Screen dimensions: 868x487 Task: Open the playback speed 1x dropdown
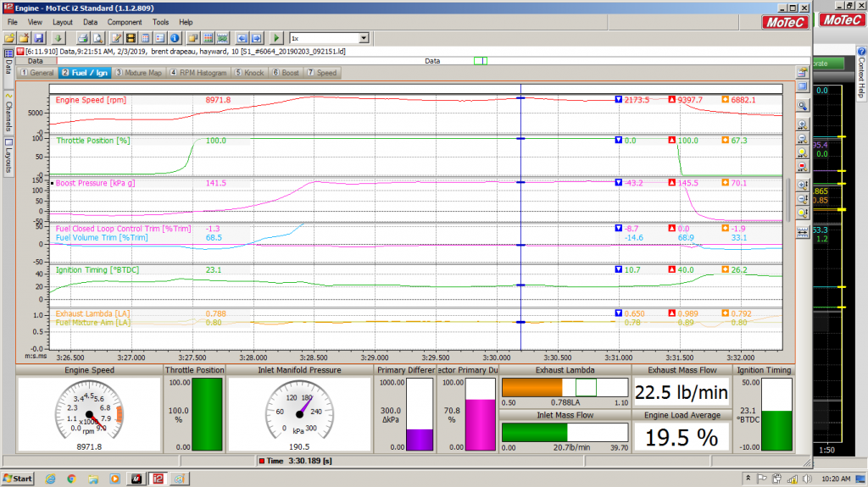point(364,38)
